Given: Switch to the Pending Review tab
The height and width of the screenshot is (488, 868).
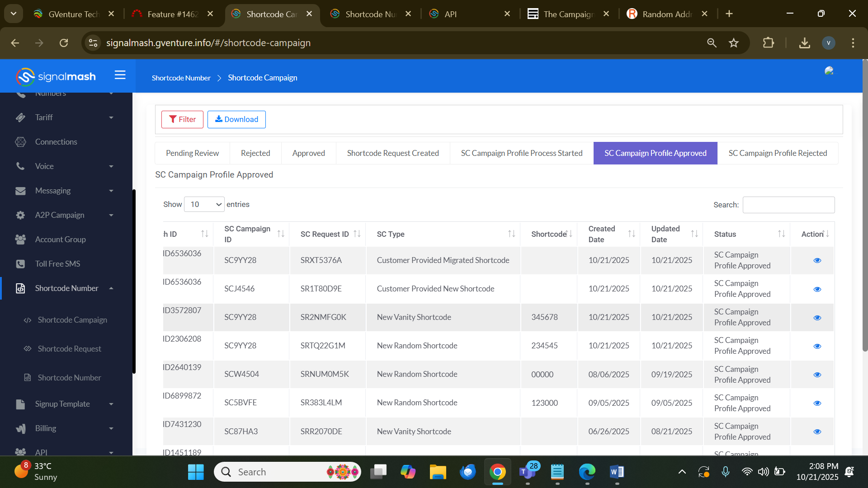Looking at the screenshot, I should [x=192, y=153].
